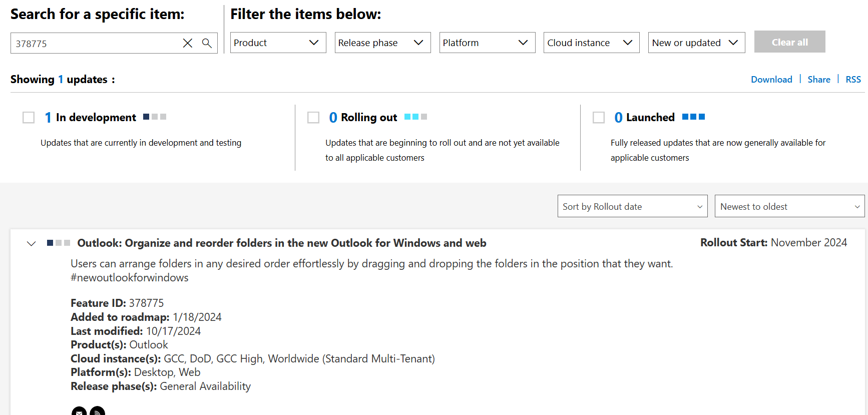The image size is (868, 415).
Task: Click the status squares beside the Outlook feature title
Action: [59, 243]
